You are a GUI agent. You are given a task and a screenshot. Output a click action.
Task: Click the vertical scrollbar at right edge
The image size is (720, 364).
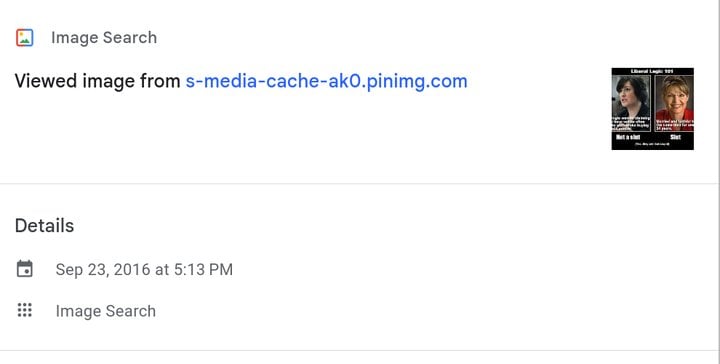719,182
